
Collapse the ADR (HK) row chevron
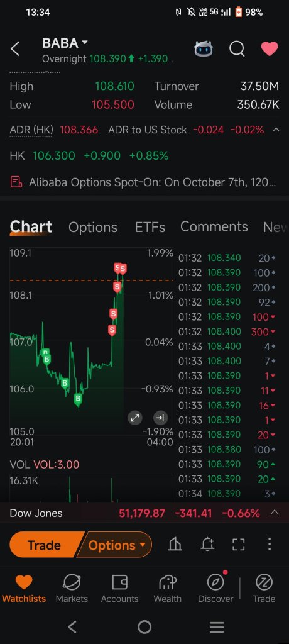[276, 130]
